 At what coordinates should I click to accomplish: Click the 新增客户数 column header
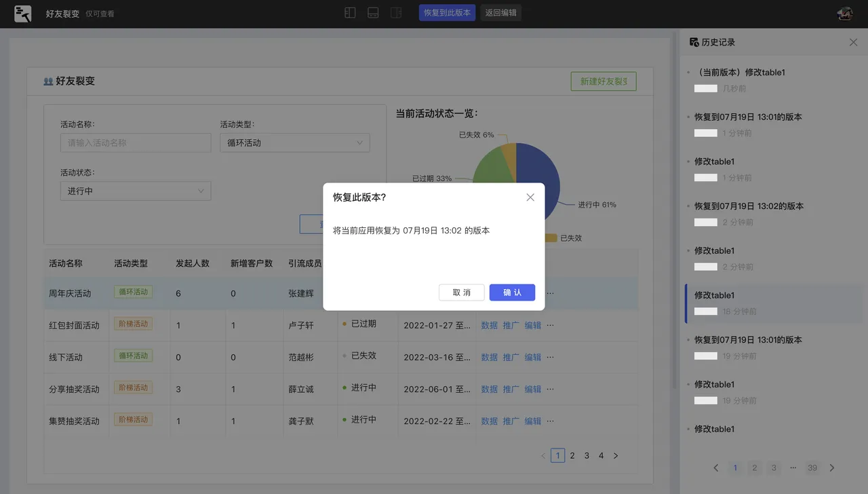[252, 263]
